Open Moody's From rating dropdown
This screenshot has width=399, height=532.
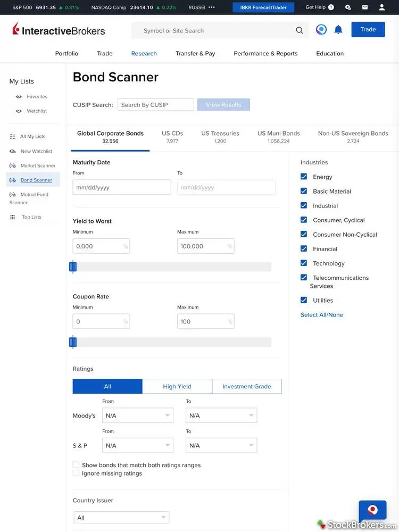(x=138, y=415)
